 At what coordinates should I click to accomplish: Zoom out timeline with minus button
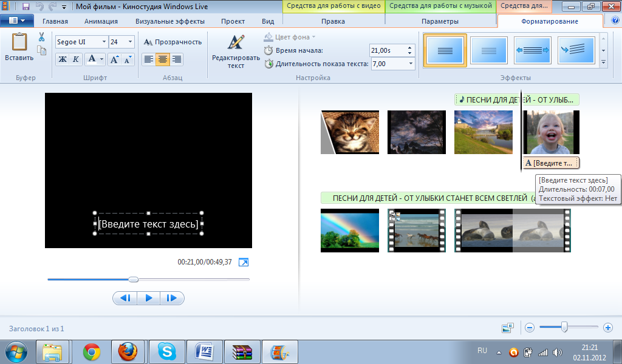click(530, 328)
